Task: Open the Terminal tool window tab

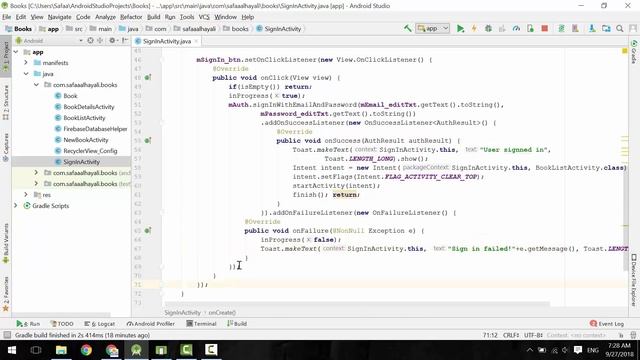Action: 201,324
